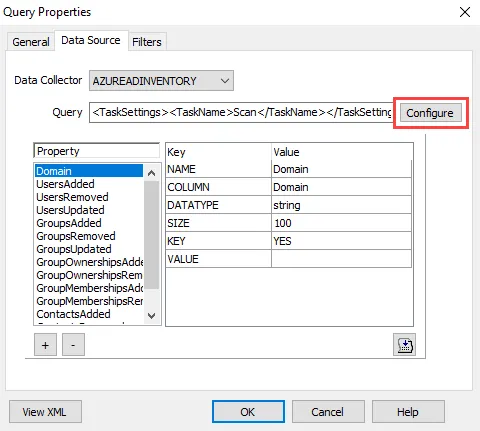Select GroupMembershipsRemoved property
The width and height of the screenshot is (480, 431).
[89, 301]
